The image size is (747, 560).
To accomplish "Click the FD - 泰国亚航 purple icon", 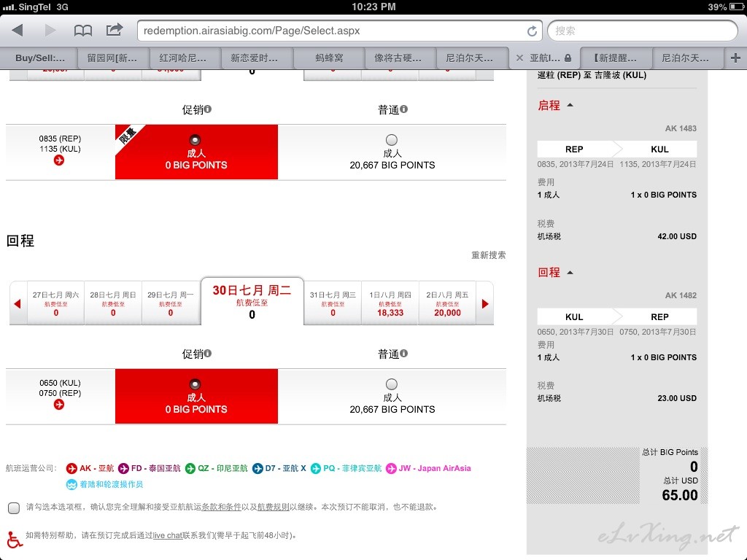I will pyautogui.click(x=123, y=469).
